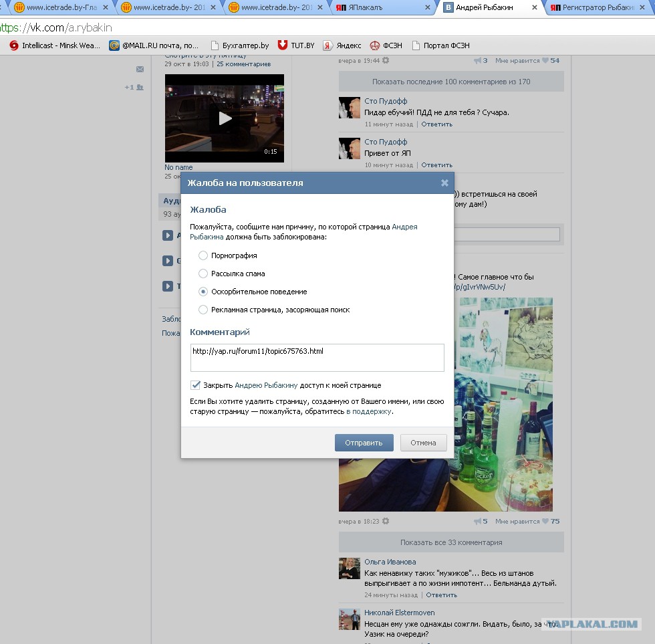Submit complaint with Отправить button

point(364,443)
